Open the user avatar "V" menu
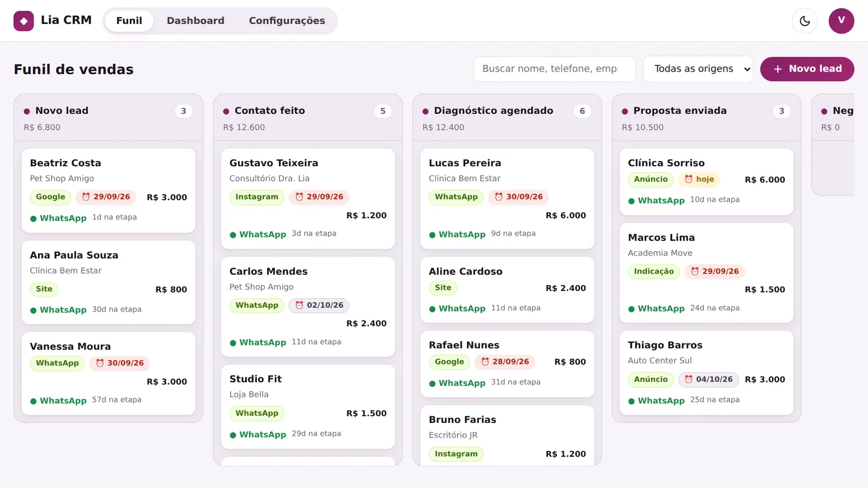The height and width of the screenshot is (488, 868). [x=841, y=21]
